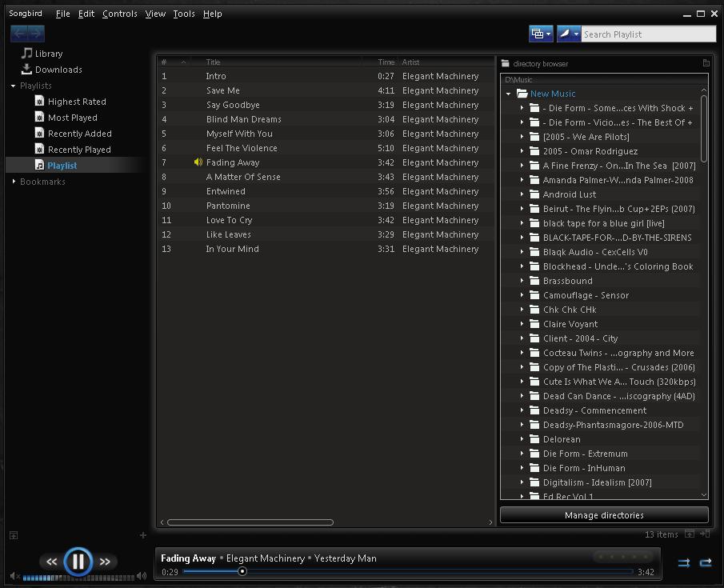This screenshot has width=724, height=588.
Task: Expand the Bookmarks section
Action: coord(14,182)
